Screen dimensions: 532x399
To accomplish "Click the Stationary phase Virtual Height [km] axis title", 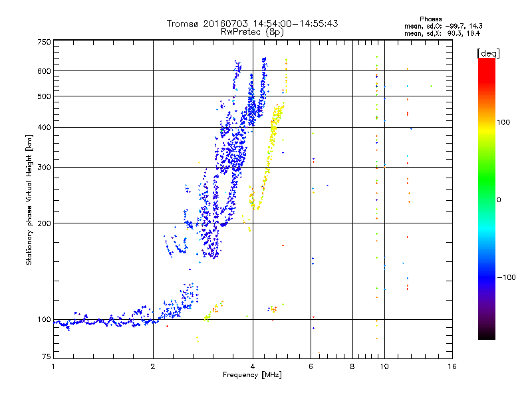I will point(29,200).
